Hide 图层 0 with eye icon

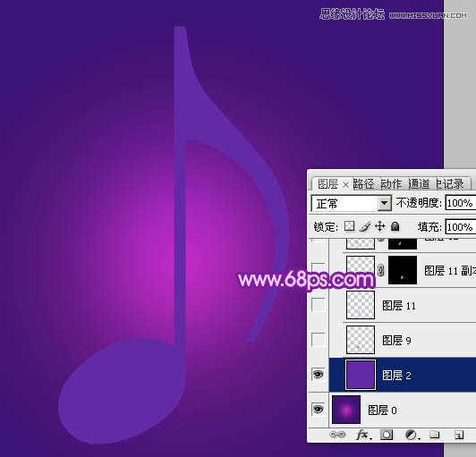[x=318, y=410]
